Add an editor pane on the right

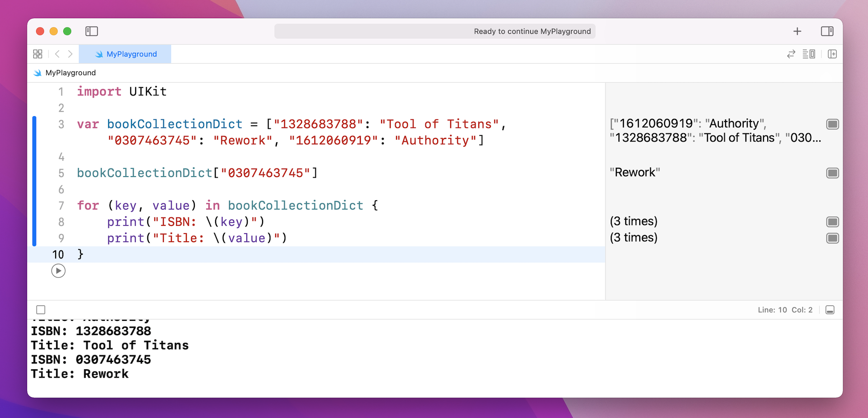[832, 54]
